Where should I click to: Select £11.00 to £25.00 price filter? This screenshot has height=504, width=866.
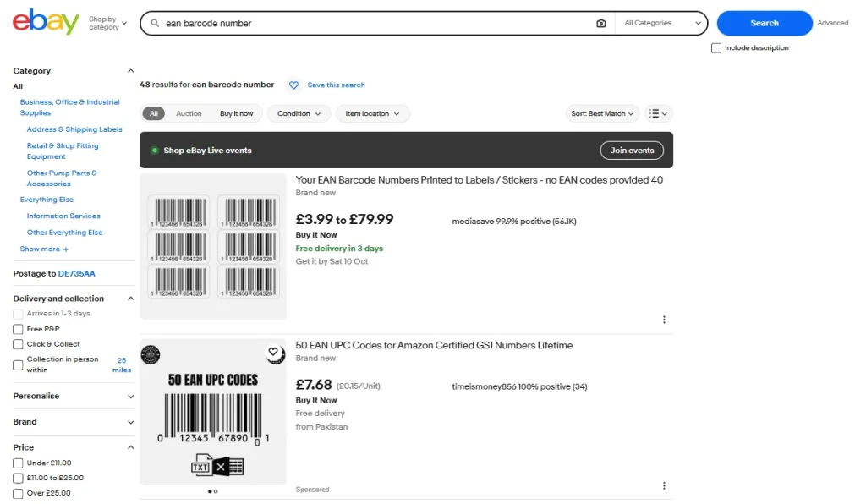point(18,478)
